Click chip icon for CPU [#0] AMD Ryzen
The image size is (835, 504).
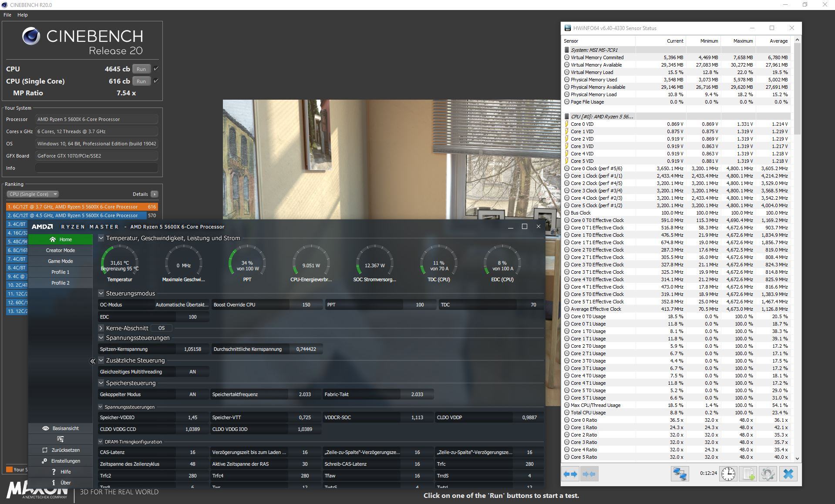[x=567, y=117]
